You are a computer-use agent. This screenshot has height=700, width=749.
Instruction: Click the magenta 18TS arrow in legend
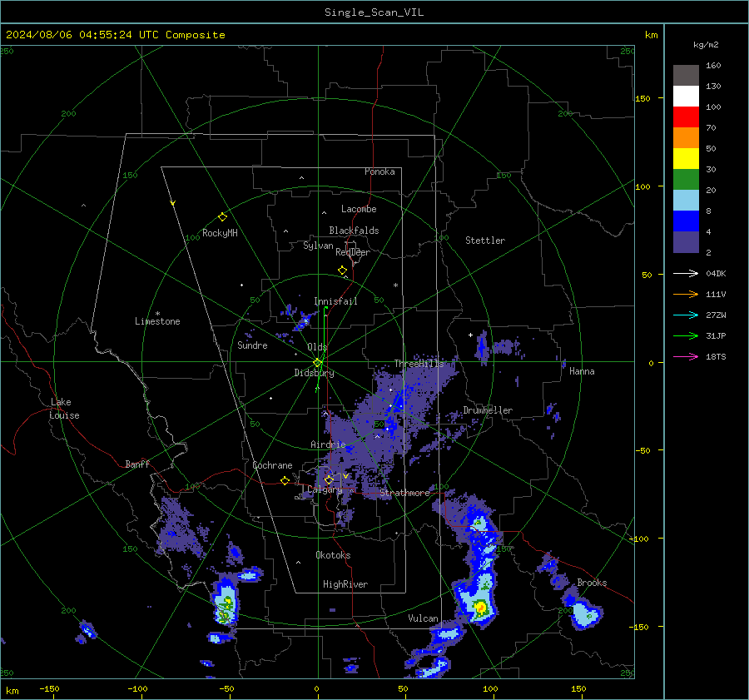686,356
